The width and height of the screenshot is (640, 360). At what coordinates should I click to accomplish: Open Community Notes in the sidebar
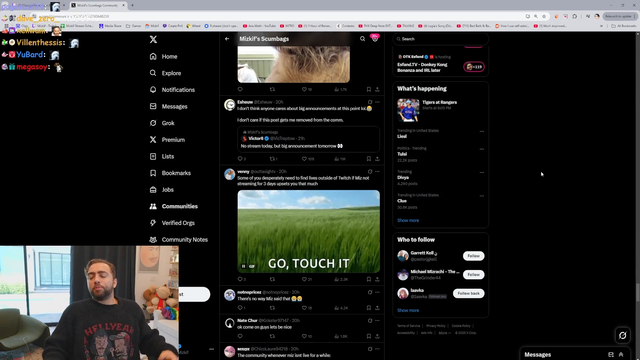click(179, 240)
